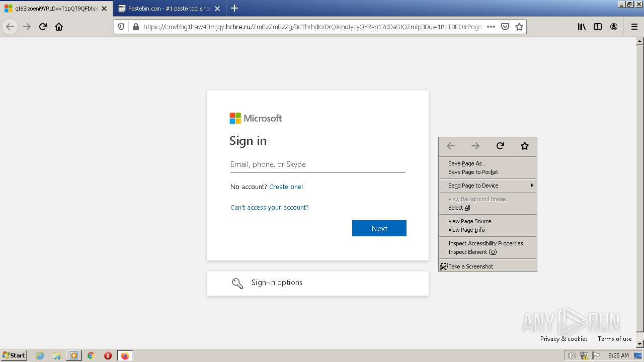Image resolution: width=644 pixels, height=362 pixels.
Task: Bookmark this page with the star icon
Action: [x=519, y=27]
